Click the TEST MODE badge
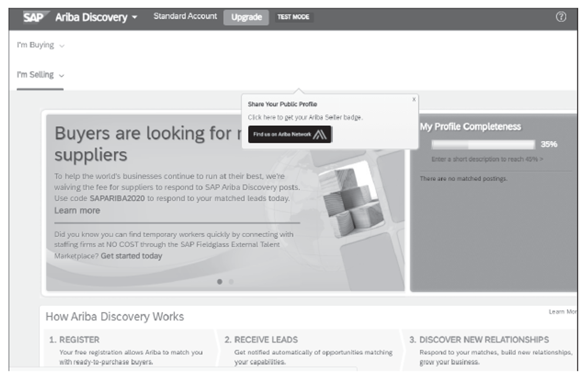This screenshot has height=381, width=588. [293, 17]
